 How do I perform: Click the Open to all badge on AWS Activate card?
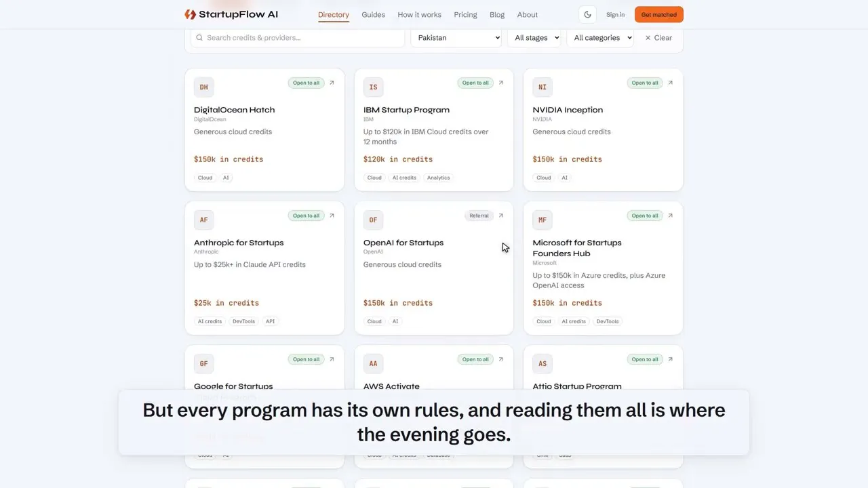[x=475, y=359]
